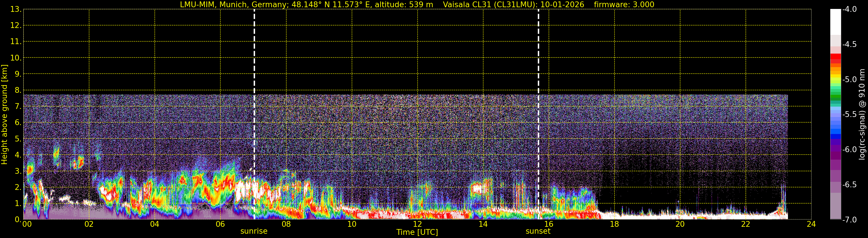Select the "Height above ground [km]" axis label

click(4, 115)
